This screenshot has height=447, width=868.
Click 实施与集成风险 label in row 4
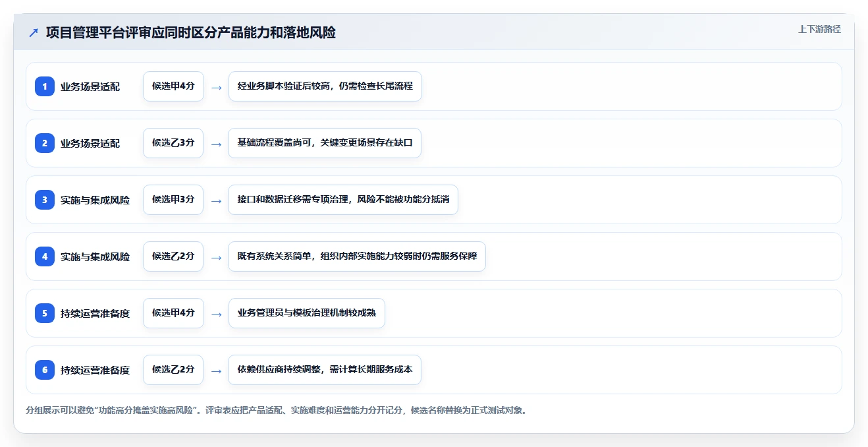[x=95, y=256]
